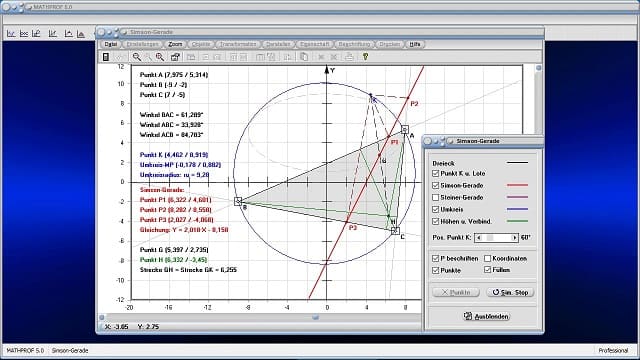
Task: Disable the Füllen checkbox
Action: coord(487,270)
